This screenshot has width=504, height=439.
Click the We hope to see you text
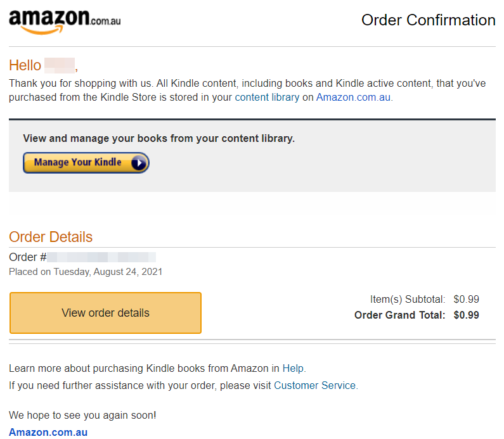click(x=82, y=416)
